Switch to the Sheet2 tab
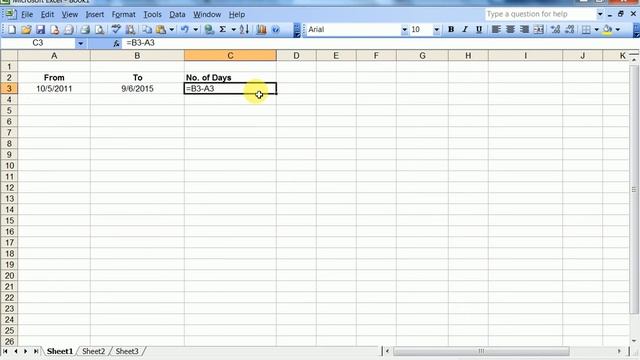 (93, 351)
